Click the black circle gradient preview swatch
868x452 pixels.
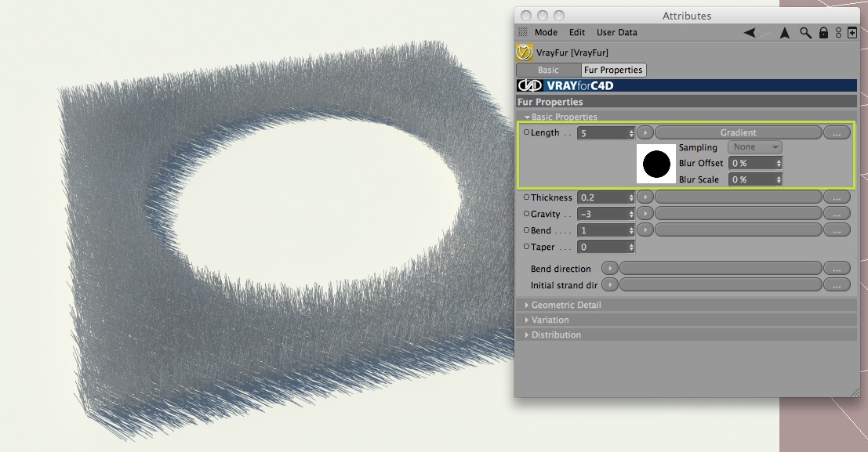(x=656, y=164)
